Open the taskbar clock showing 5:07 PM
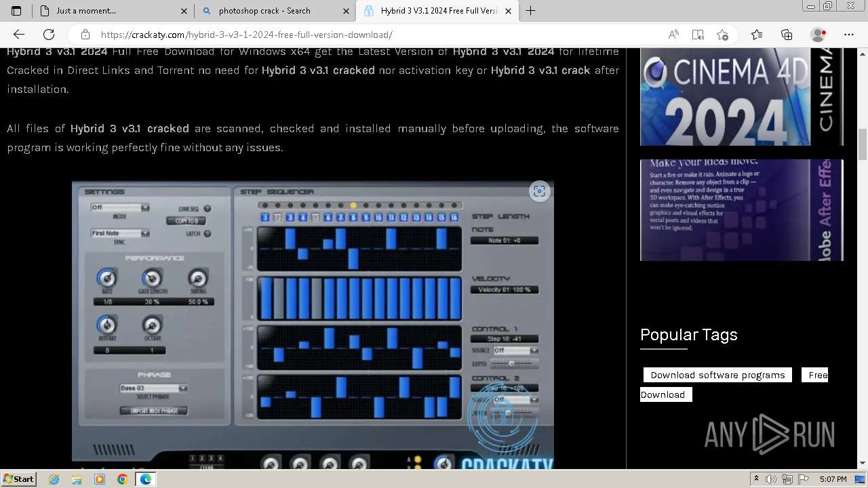This screenshot has height=488, width=868. pyautogui.click(x=833, y=479)
